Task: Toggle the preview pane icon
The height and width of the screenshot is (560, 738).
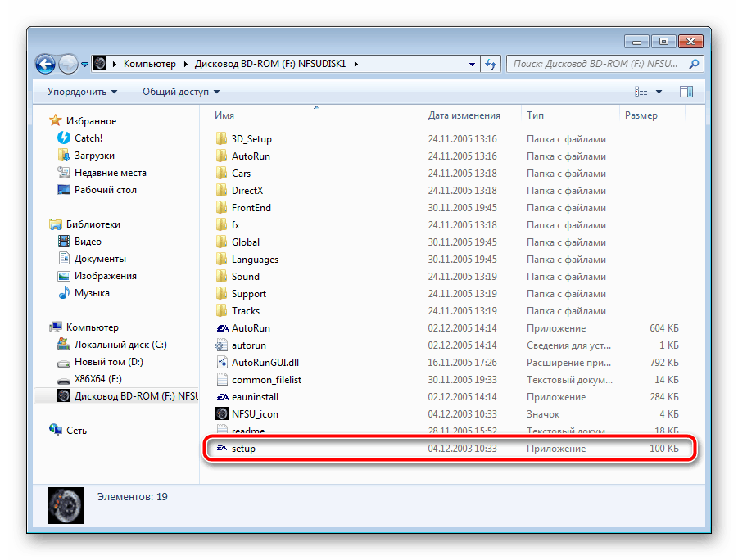Action: [686, 92]
